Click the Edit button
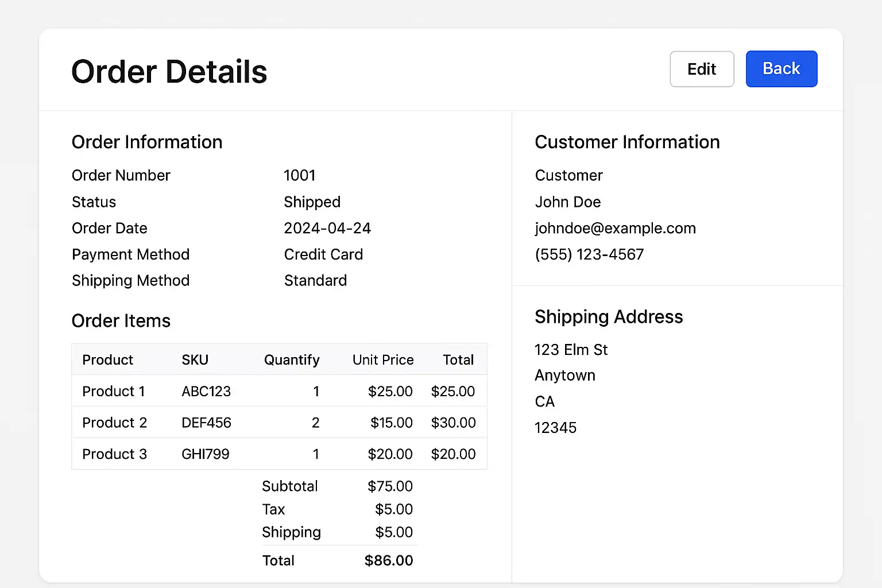Image resolution: width=882 pixels, height=588 pixels. point(702,69)
